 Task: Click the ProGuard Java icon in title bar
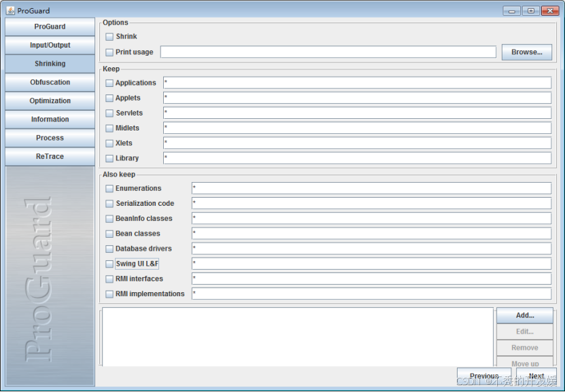tap(10, 10)
